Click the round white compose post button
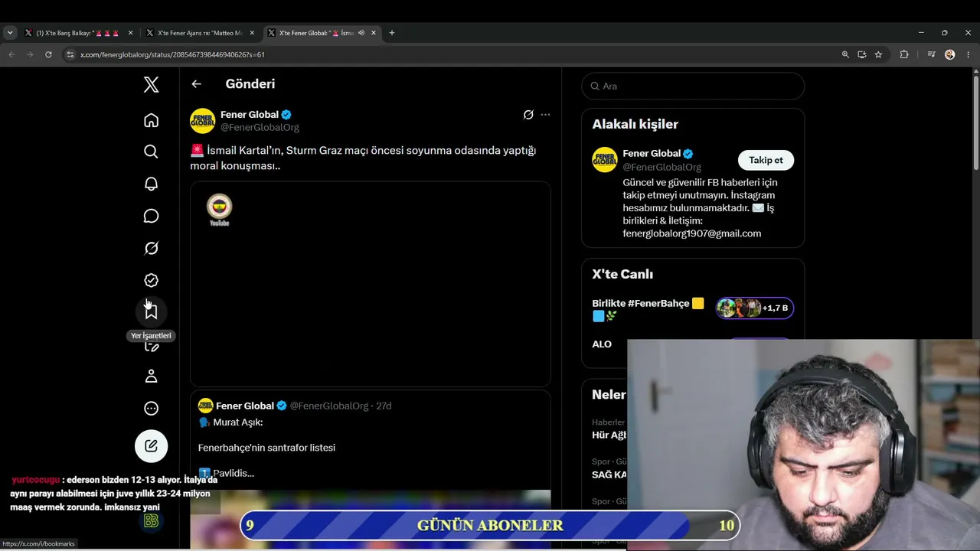980x551 pixels. [x=151, y=446]
